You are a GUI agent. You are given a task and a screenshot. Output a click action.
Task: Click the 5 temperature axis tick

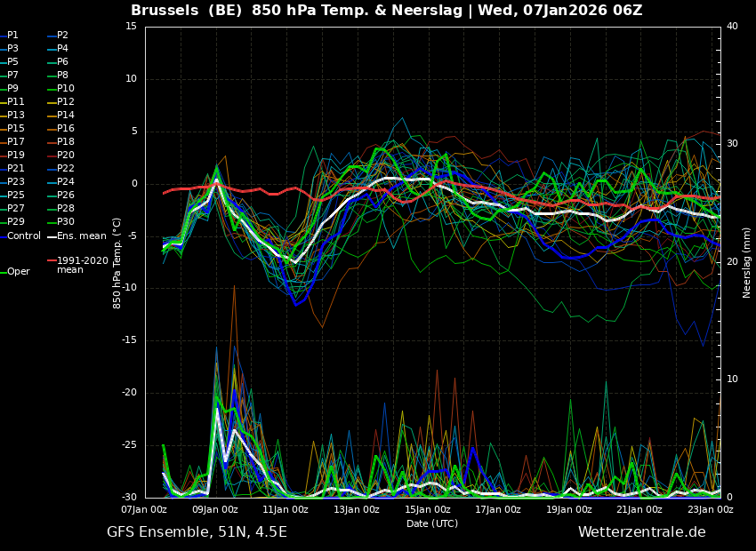[134, 131]
